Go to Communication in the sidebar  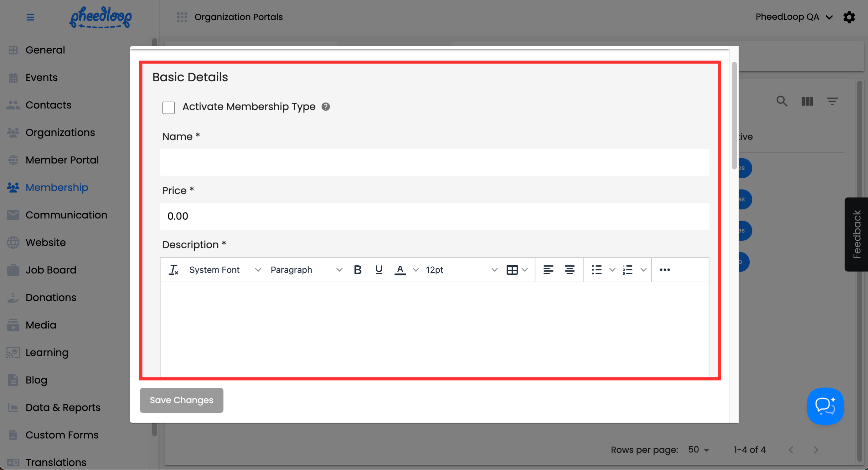[66, 215]
